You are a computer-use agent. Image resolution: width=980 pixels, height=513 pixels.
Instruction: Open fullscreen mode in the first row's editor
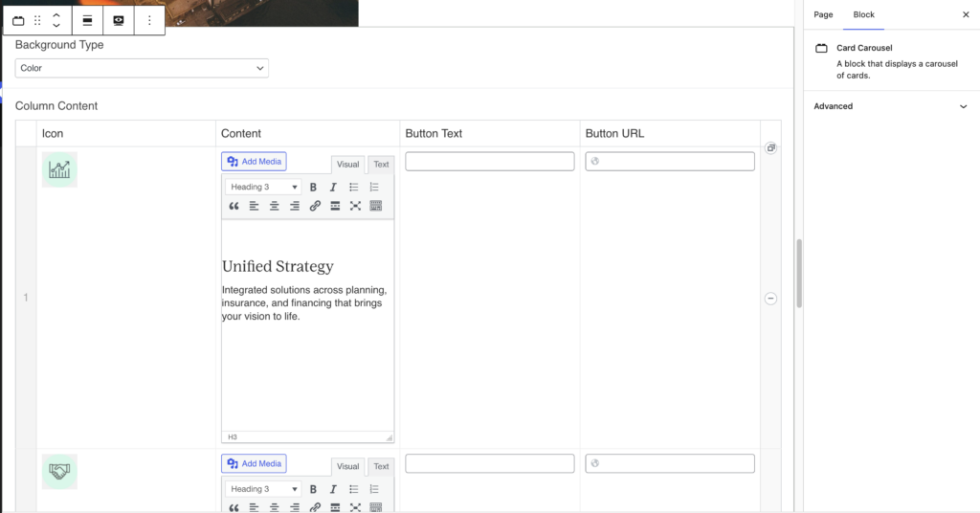pyautogui.click(x=355, y=206)
